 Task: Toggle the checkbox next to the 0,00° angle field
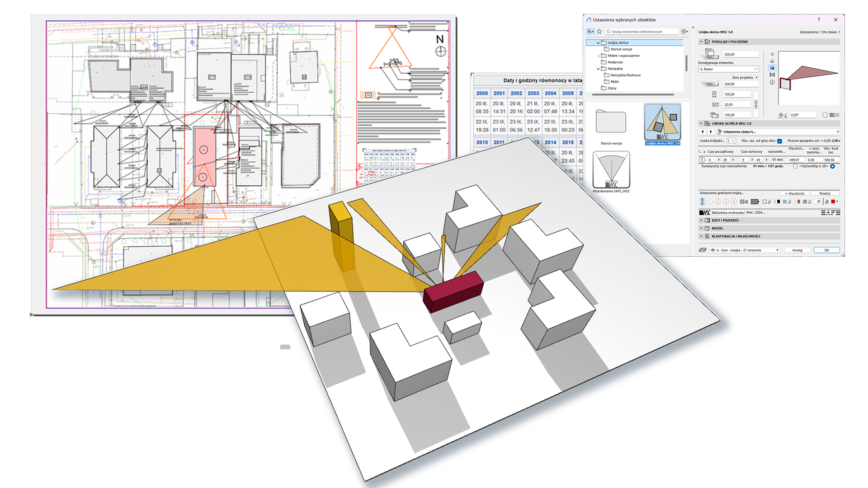pyautogui.click(x=825, y=115)
